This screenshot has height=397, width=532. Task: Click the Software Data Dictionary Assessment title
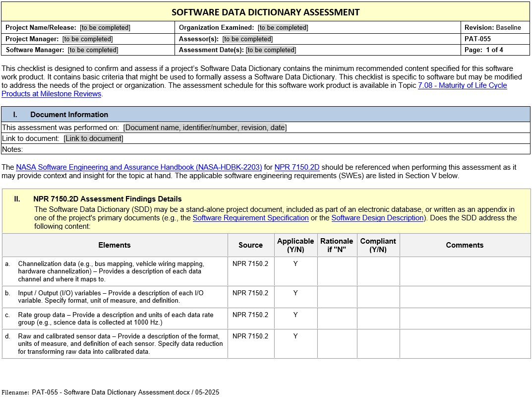tap(266, 12)
